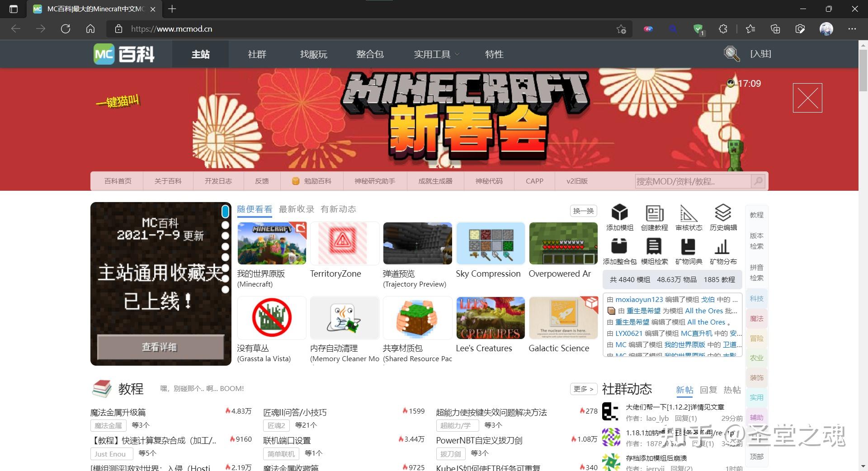
Task: Click the search submit icon in red nav bar
Action: 758,181
